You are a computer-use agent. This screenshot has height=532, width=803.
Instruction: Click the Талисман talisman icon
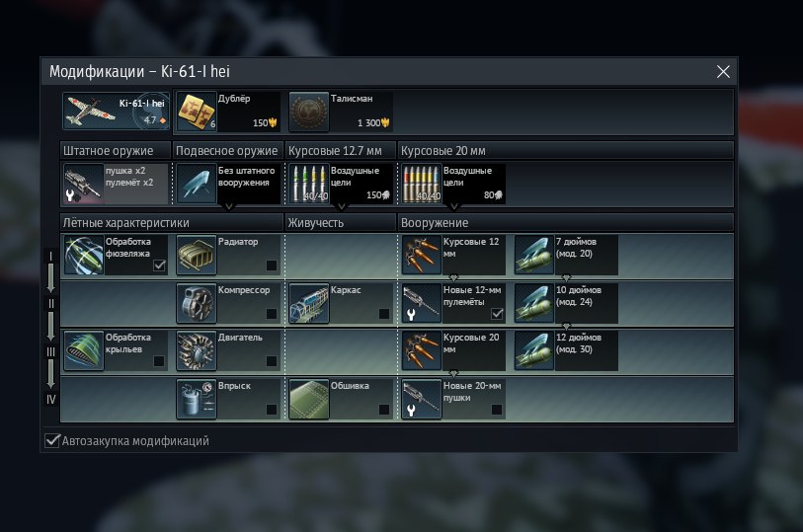[309, 112]
